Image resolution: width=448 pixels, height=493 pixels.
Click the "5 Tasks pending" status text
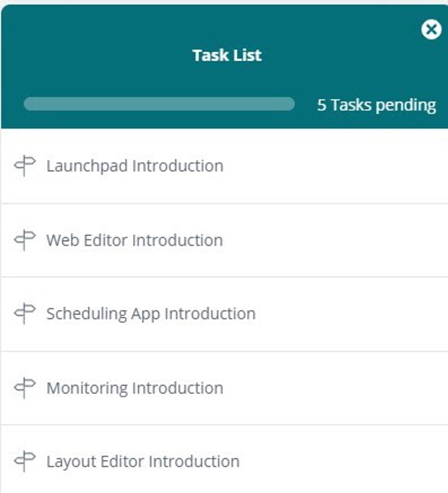click(376, 105)
